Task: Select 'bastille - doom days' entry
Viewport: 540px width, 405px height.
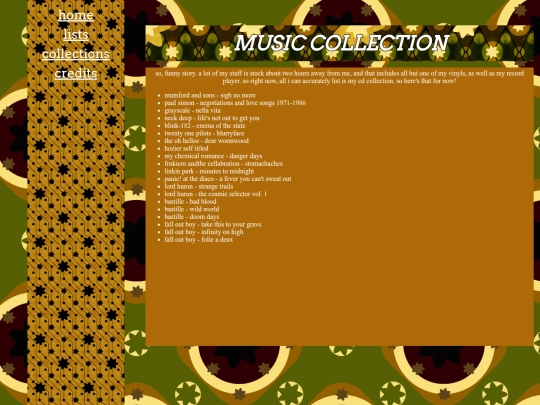Action: pyautogui.click(x=191, y=217)
